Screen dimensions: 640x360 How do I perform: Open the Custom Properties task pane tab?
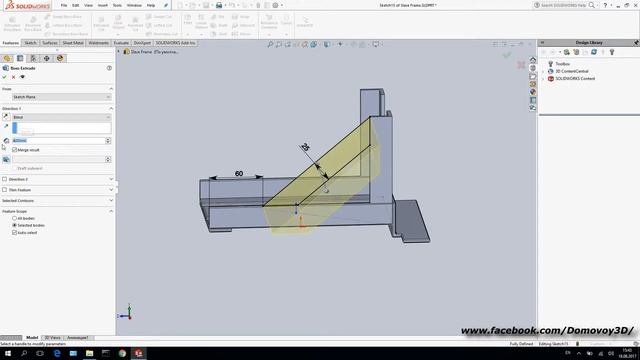pyautogui.click(x=533, y=100)
